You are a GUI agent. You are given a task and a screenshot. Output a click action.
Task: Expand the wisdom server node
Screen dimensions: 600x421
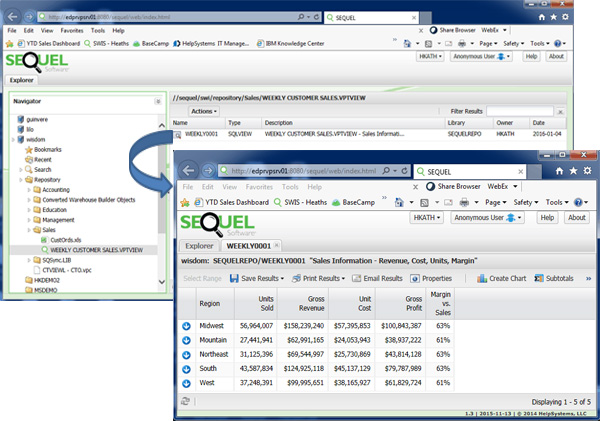[x=13, y=140]
